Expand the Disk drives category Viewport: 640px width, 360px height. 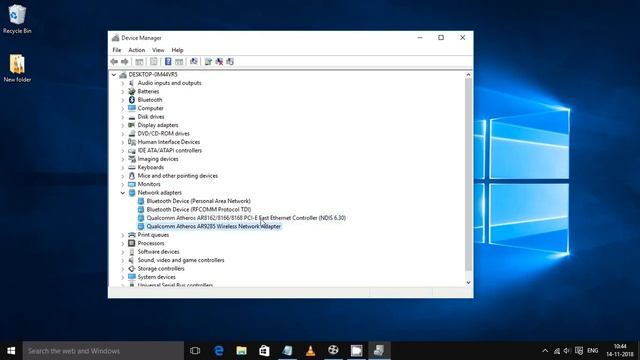[x=122, y=117]
